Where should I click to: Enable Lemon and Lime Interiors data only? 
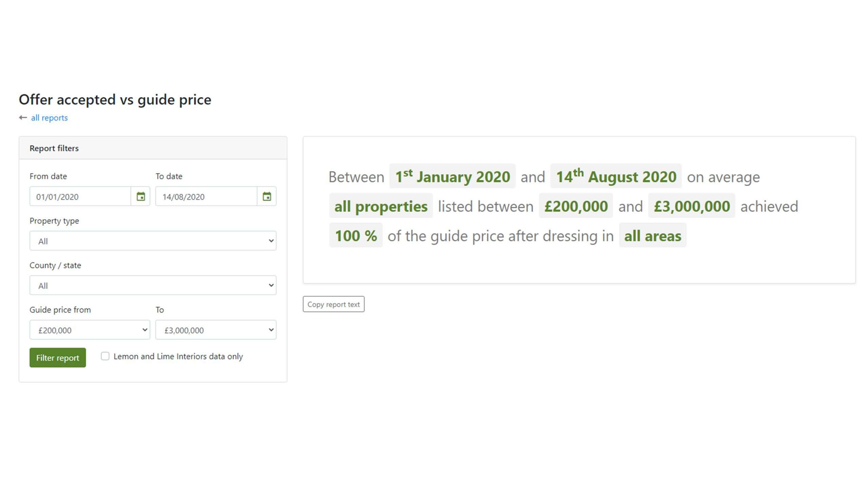tap(105, 356)
